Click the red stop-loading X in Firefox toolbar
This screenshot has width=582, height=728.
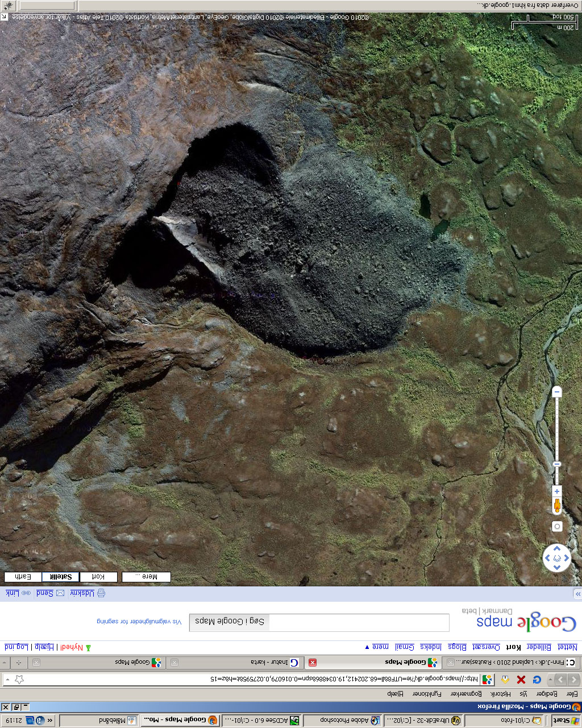[x=521, y=680]
